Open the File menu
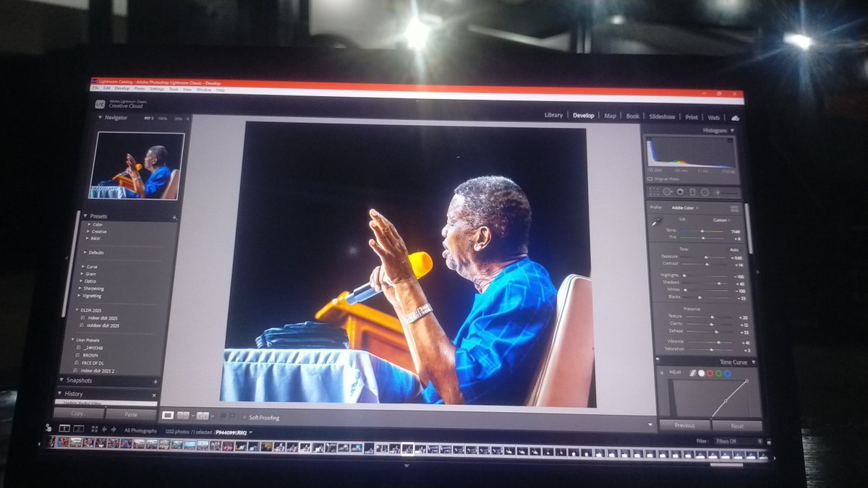Image resolution: width=868 pixels, height=488 pixels. (x=95, y=88)
